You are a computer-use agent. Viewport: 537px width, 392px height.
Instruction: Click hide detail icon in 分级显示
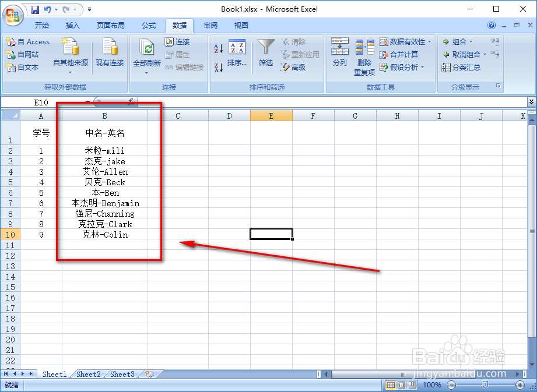point(495,54)
